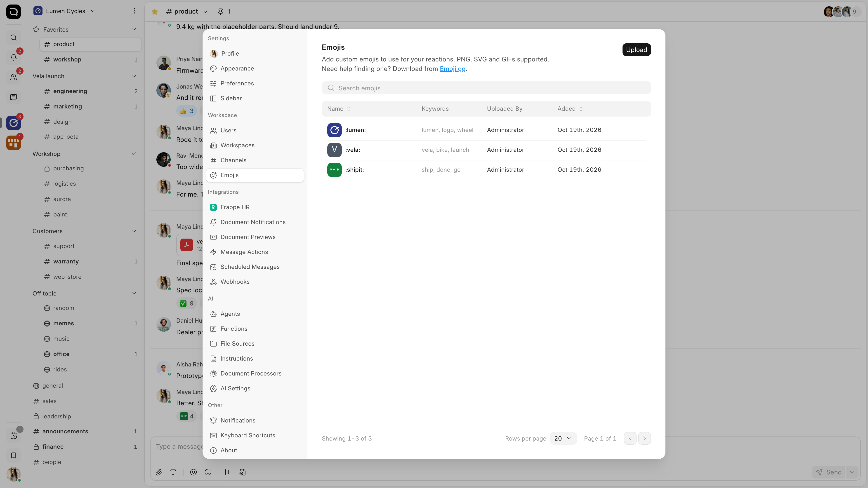Image resolution: width=868 pixels, height=488 pixels.
Task: Click the Raven home logo
Action: (14, 12)
